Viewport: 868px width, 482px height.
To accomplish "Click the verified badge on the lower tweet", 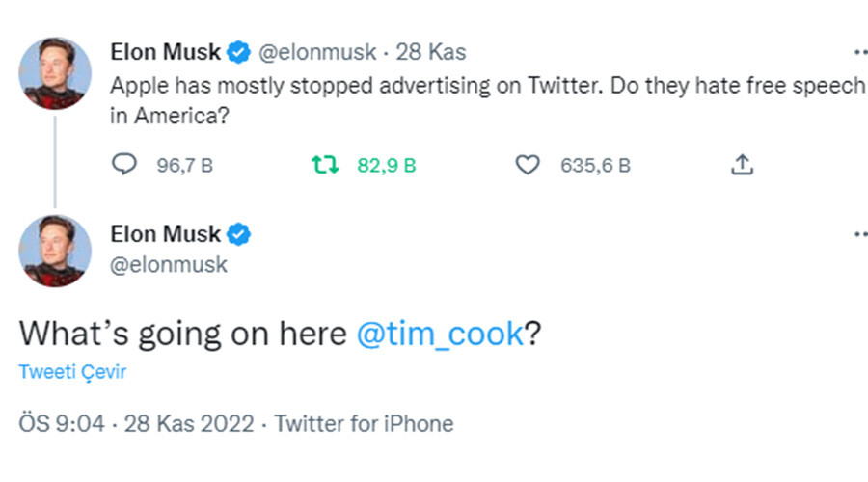I will [238, 234].
